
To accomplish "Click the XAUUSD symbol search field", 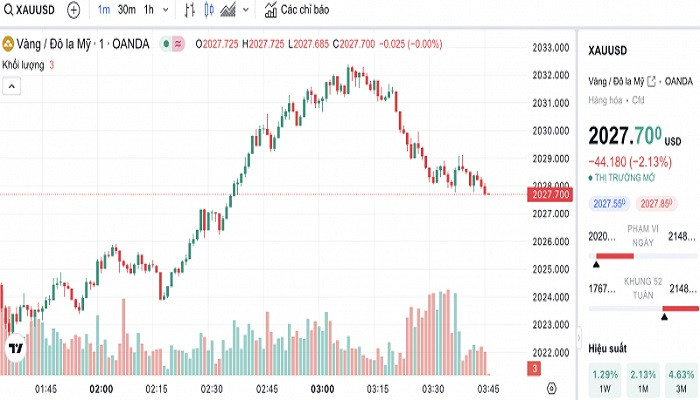I will click(x=30, y=10).
